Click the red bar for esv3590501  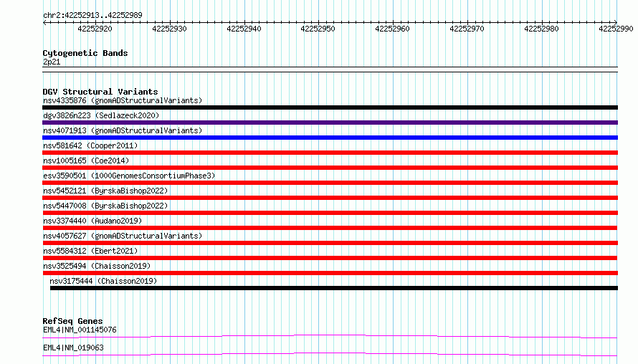pyautogui.click(x=330, y=183)
